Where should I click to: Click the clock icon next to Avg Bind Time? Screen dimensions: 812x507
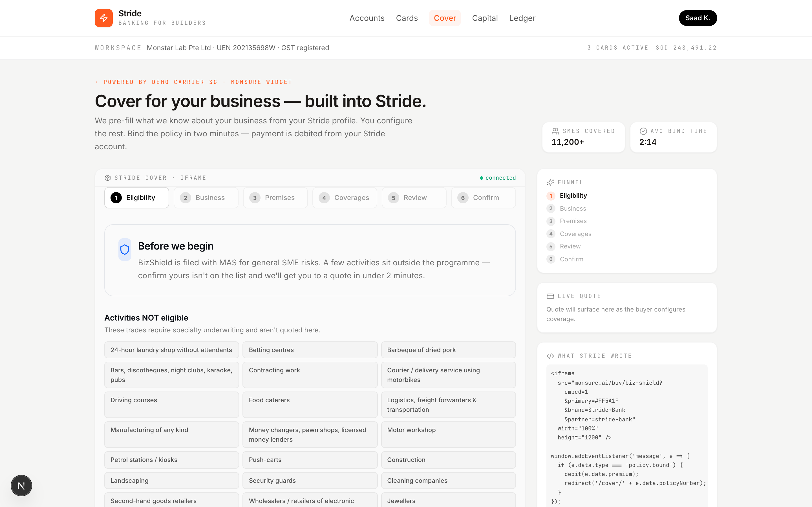coord(643,131)
